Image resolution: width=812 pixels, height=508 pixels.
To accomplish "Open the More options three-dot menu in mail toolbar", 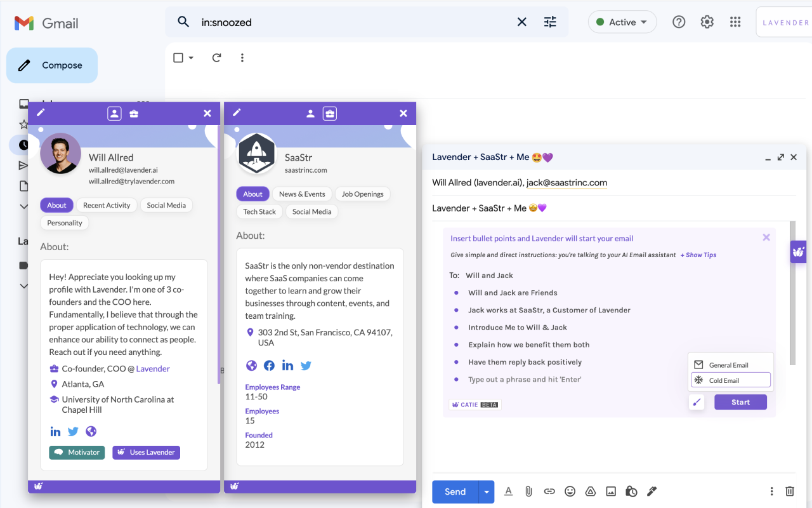I will click(x=242, y=58).
